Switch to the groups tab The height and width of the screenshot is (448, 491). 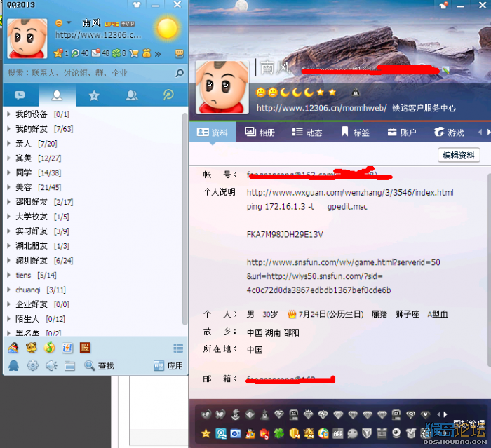[x=131, y=95]
